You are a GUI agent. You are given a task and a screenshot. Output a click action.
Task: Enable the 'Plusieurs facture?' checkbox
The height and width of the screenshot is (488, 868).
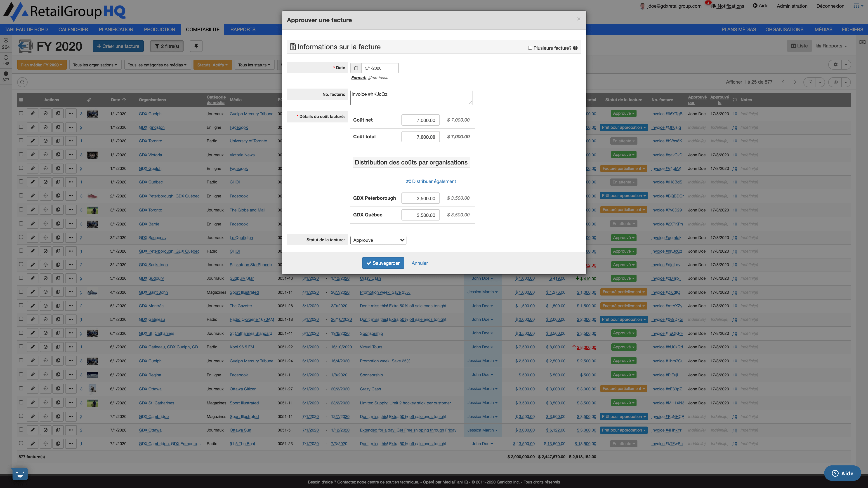(x=530, y=48)
